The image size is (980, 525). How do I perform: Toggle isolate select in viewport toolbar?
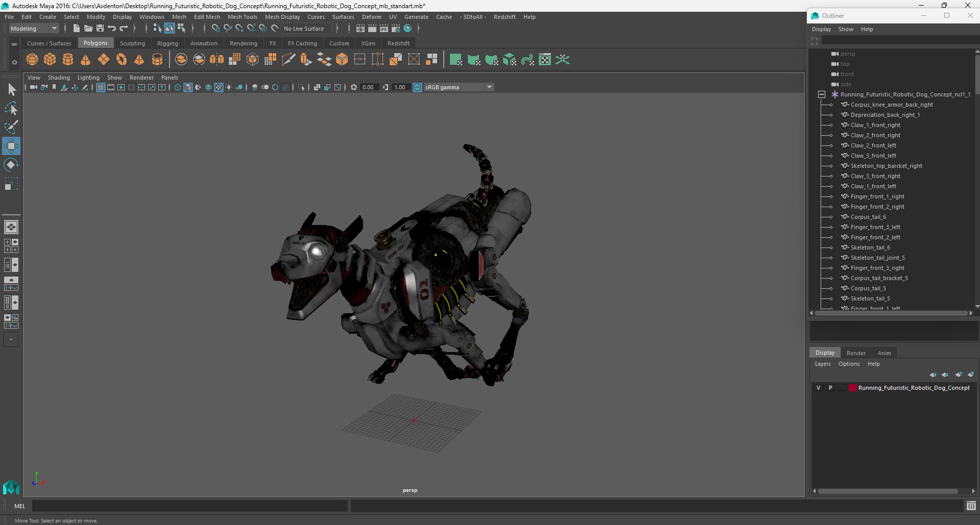click(301, 87)
